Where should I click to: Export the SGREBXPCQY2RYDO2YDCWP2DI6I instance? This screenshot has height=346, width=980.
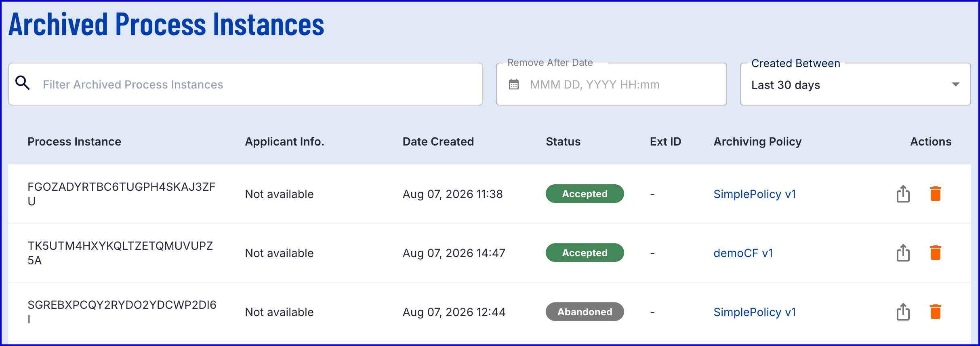pos(903,312)
